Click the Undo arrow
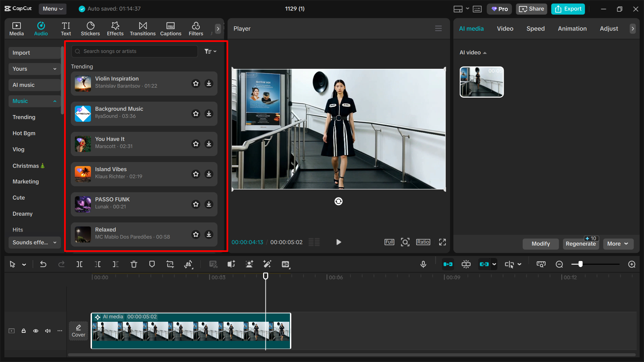The height and width of the screenshot is (362, 644). (x=43, y=264)
